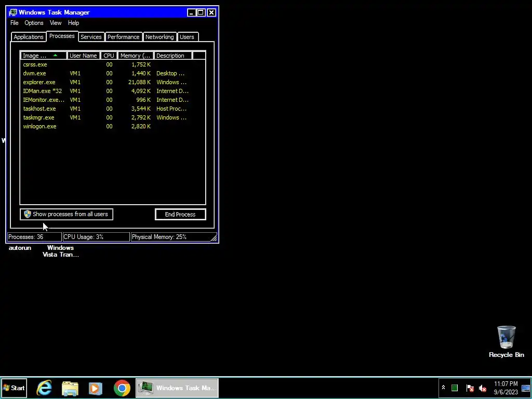This screenshot has width=532, height=399.
Task: Open the Recycle Bin on desktop
Action: (506, 342)
